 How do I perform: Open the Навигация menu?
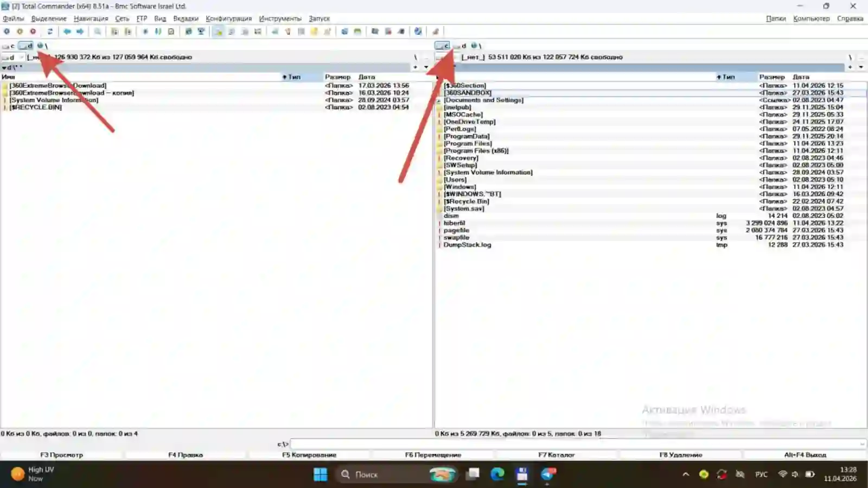(x=91, y=18)
